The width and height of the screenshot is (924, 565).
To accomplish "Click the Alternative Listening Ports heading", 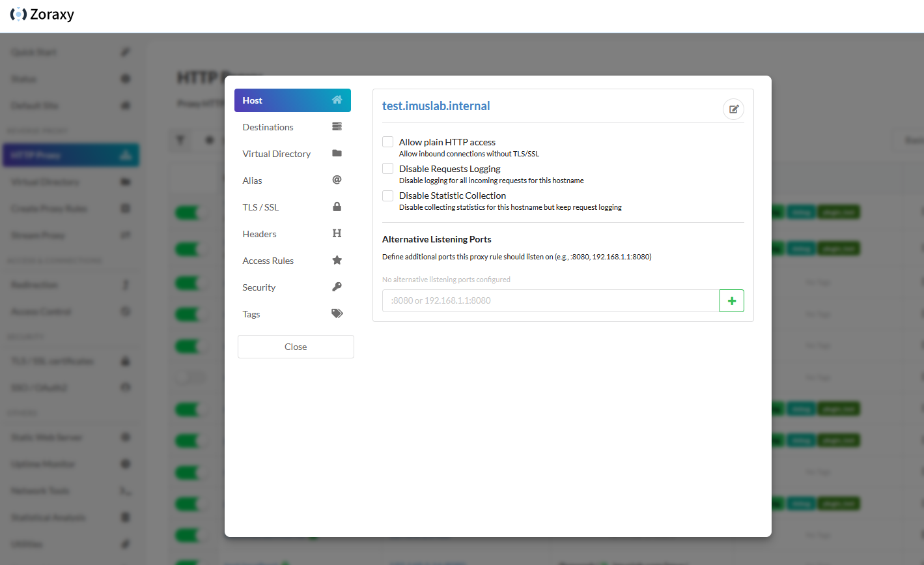I will tap(437, 239).
